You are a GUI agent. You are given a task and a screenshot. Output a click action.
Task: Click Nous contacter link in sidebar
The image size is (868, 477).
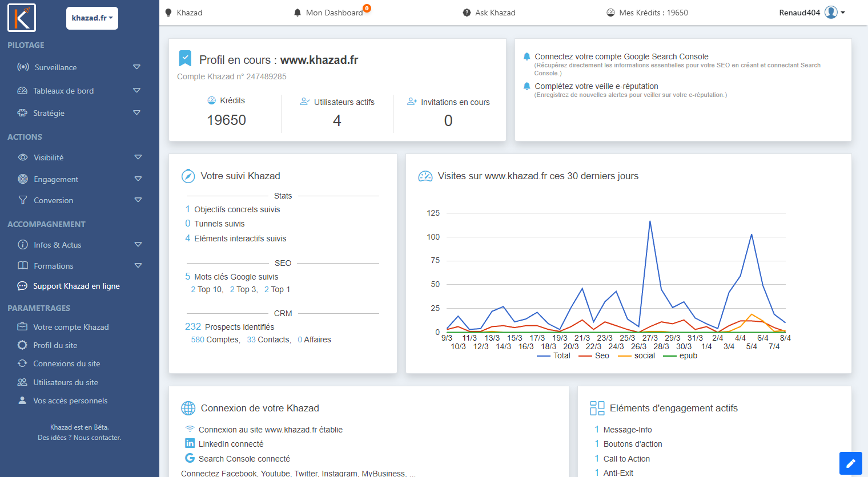click(97, 438)
